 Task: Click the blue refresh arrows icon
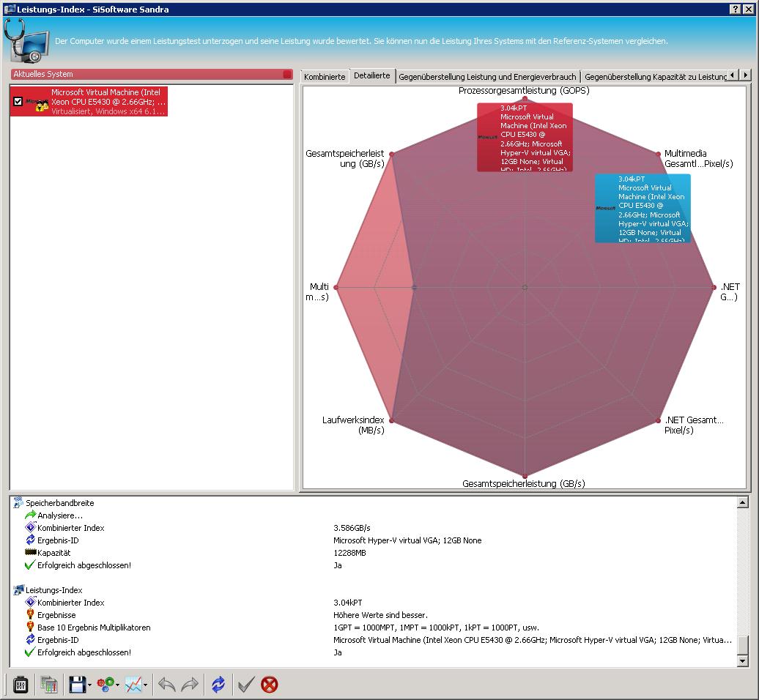click(218, 685)
